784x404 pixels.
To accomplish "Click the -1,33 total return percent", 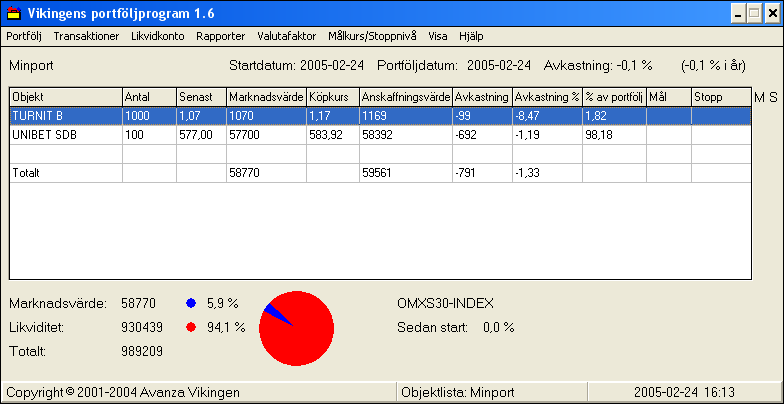I will 548,174.
